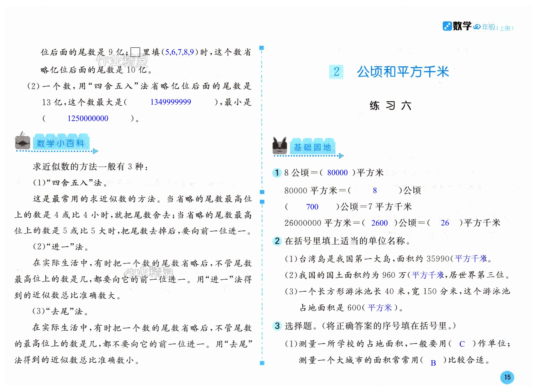Click the 基础园地 banner label
The image size is (537, 392).
[312, 147]
